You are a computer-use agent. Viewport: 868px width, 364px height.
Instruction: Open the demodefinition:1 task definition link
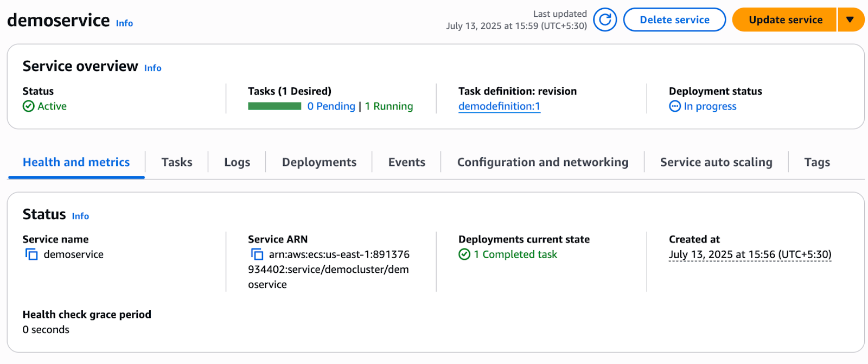pyautogui.click(x=499, y=106)
